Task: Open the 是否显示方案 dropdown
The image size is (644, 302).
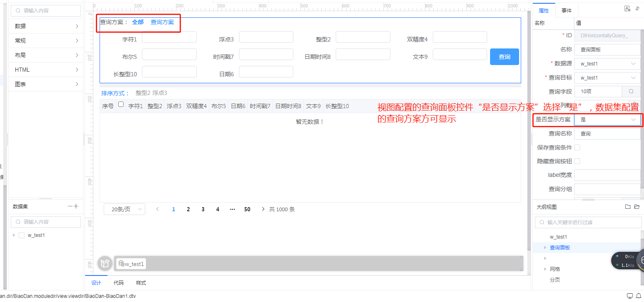Action: [607, 120]
